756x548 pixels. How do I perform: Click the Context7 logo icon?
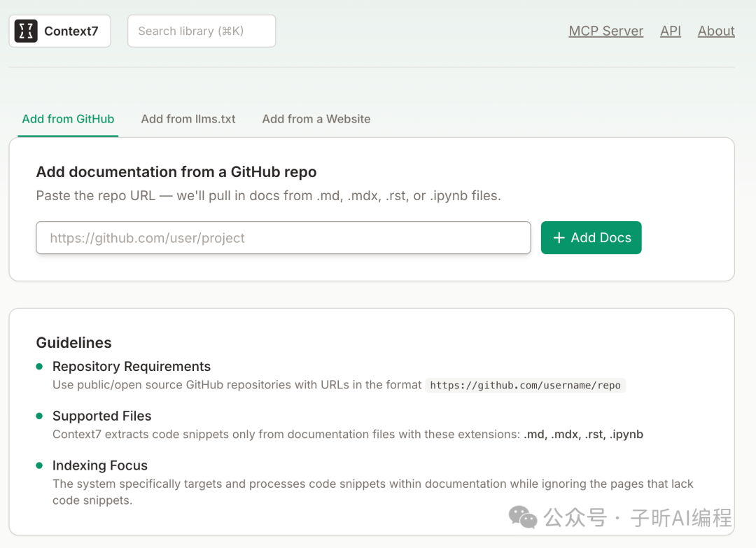click(x=26, y=31)
